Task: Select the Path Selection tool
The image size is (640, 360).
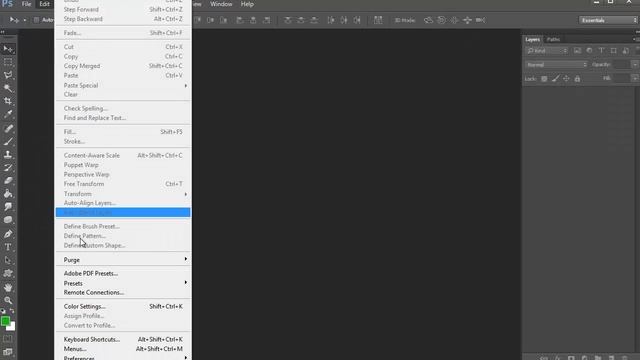Action: point(8,260)
